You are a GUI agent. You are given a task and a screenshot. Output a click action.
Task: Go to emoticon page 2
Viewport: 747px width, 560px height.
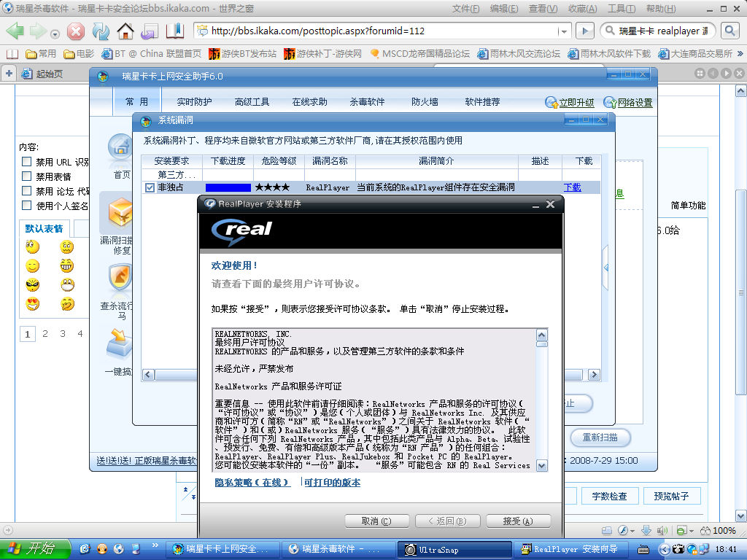44,334
